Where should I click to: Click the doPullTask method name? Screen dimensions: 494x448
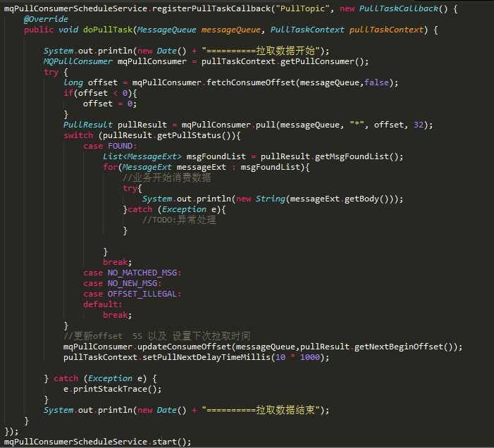point(108,30)
